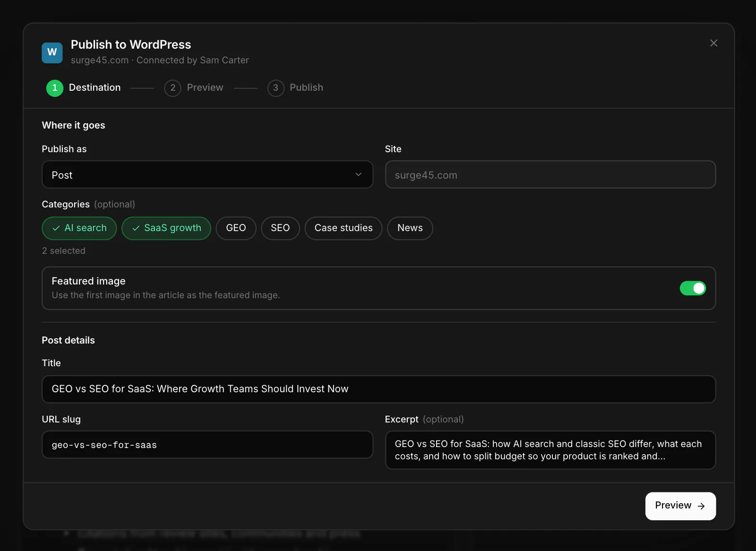Click the 'Publish as' label
The height and width of the screenshot is (551, 756).
point(64,149)
